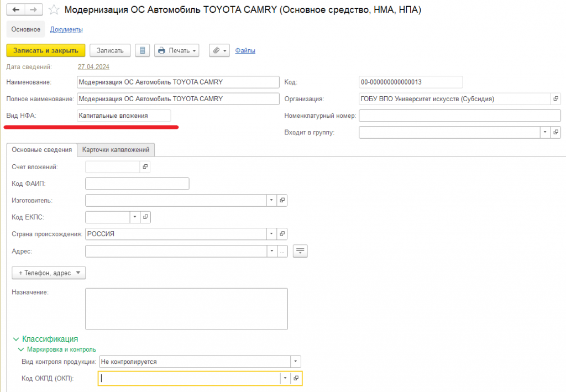Image resolution: width=566 pixels, height=392 pixels.
Task: Open the paperclip attachments menu
Action: [219, 50]
